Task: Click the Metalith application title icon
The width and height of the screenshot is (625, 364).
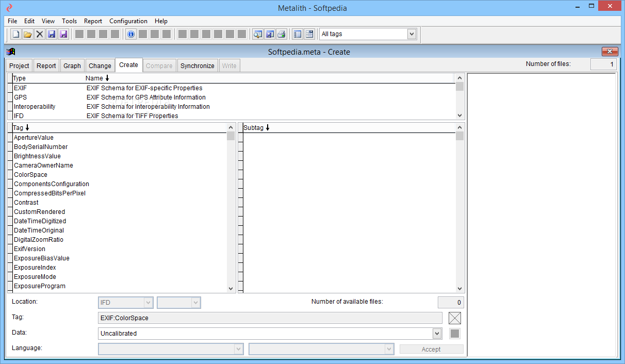Action: pos(9,8)
